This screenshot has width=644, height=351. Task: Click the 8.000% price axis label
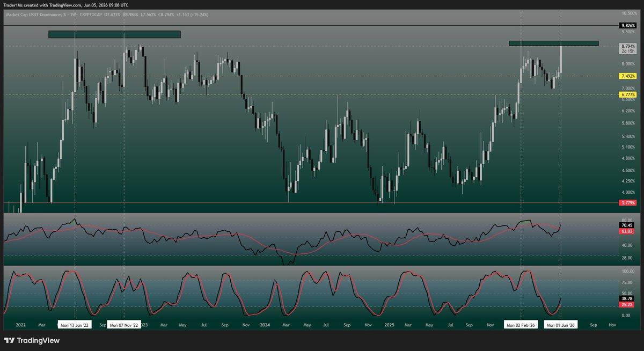[x=628, y=64]
